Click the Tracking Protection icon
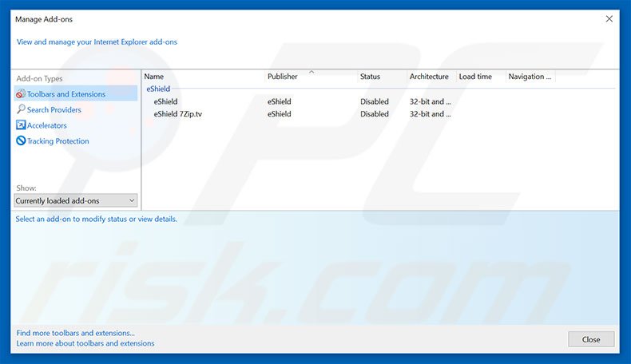This screenshot has width=631, height=364. (x=21, y=141)
